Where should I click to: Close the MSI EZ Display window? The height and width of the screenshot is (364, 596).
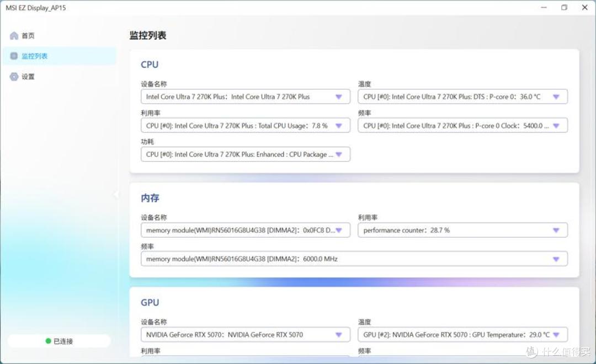point(584,7)
